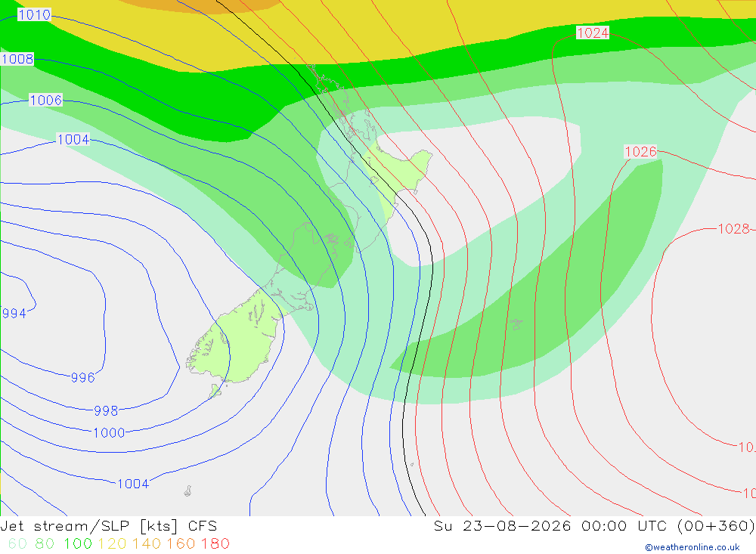The height and width of the screenshot is (554, 756).
Task: Click the 80 knots legend value
Action: pyautogui.click(x=45, y=544)
